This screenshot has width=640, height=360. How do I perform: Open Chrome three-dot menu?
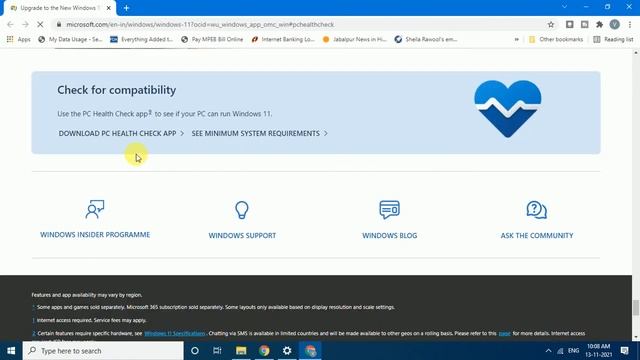630,24
